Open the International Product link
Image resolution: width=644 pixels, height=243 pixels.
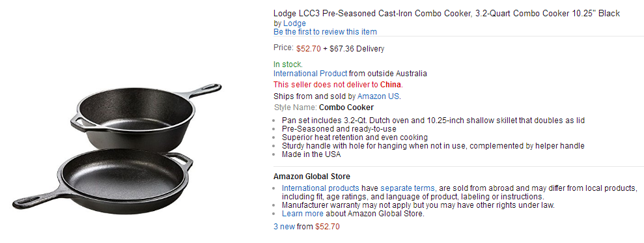311,74
